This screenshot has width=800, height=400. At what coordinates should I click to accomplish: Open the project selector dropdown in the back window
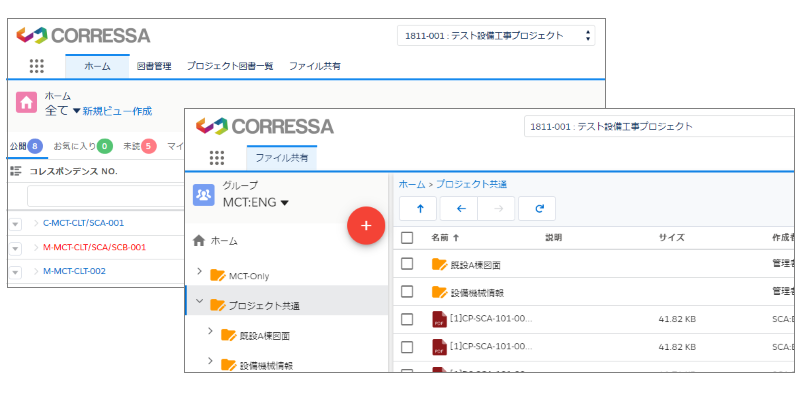[x=496, y=36]
